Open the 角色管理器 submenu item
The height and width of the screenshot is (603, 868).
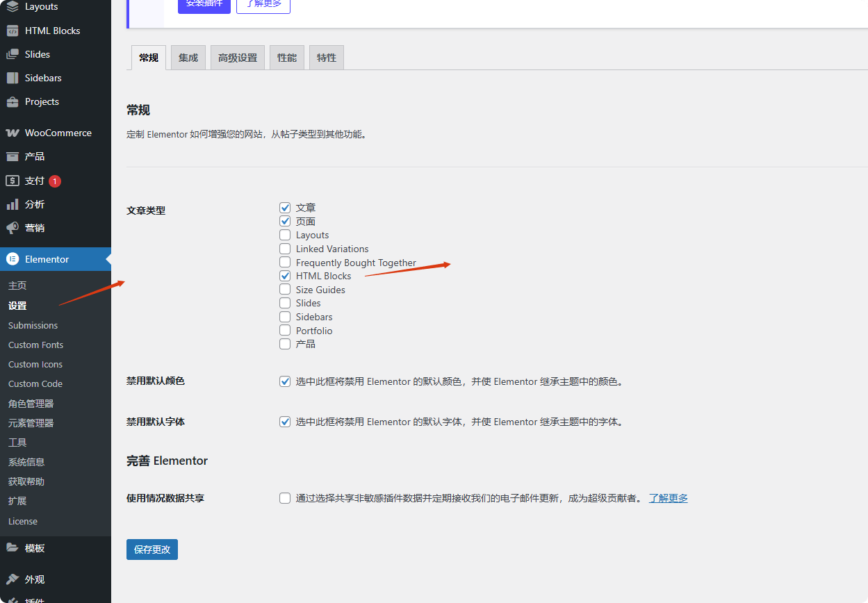click(31, 404)
